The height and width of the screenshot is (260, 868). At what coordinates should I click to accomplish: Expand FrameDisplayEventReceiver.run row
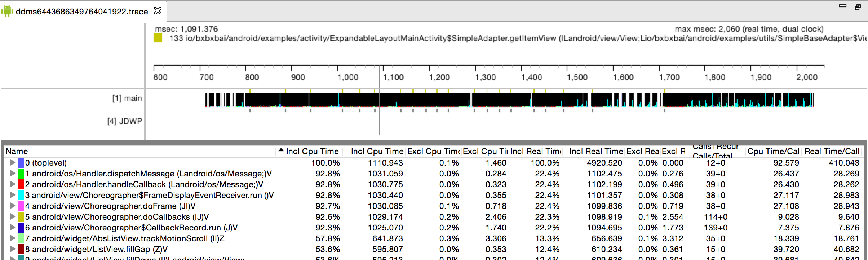point(13,195)
